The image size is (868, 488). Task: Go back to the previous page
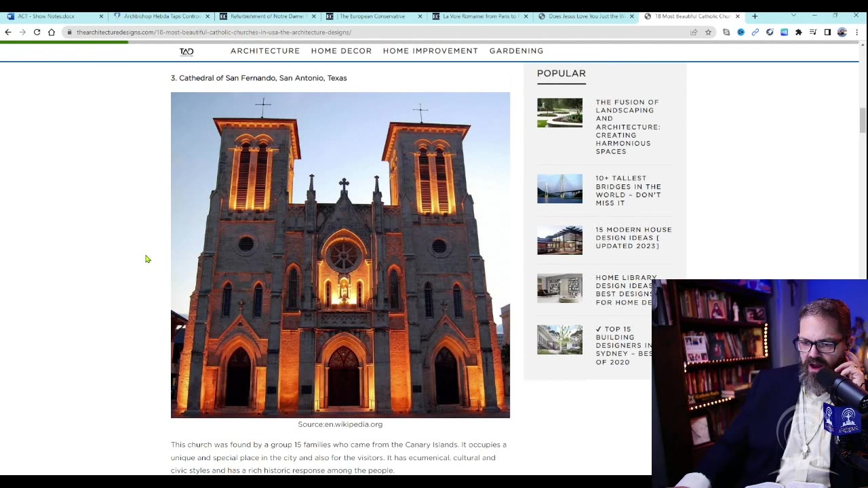pos(8,32)
